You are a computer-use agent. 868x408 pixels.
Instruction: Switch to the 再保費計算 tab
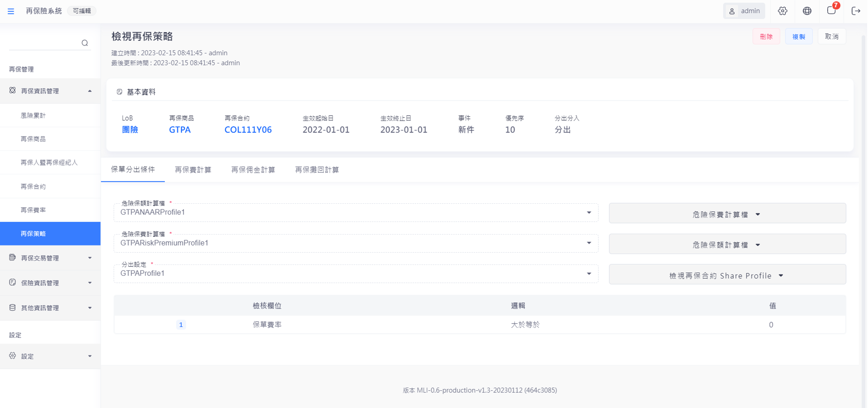pyautogui.click(x=193, y=170)
